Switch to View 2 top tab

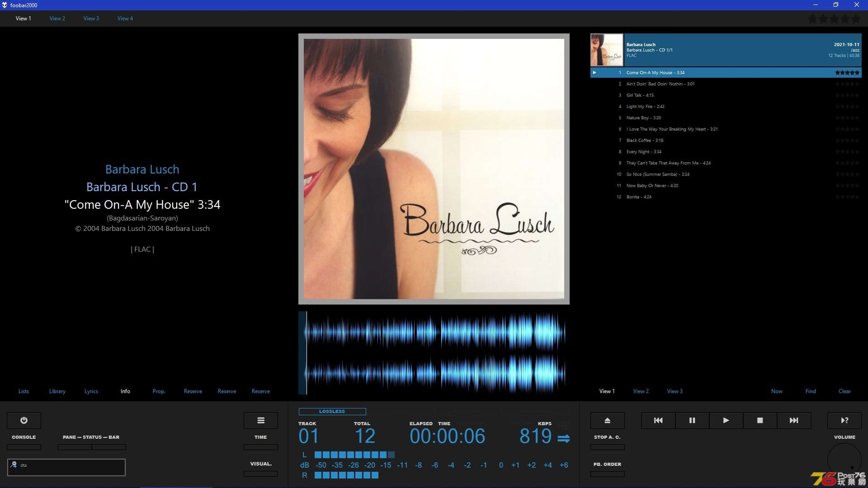pyautogui.click(x=57, y=19)
